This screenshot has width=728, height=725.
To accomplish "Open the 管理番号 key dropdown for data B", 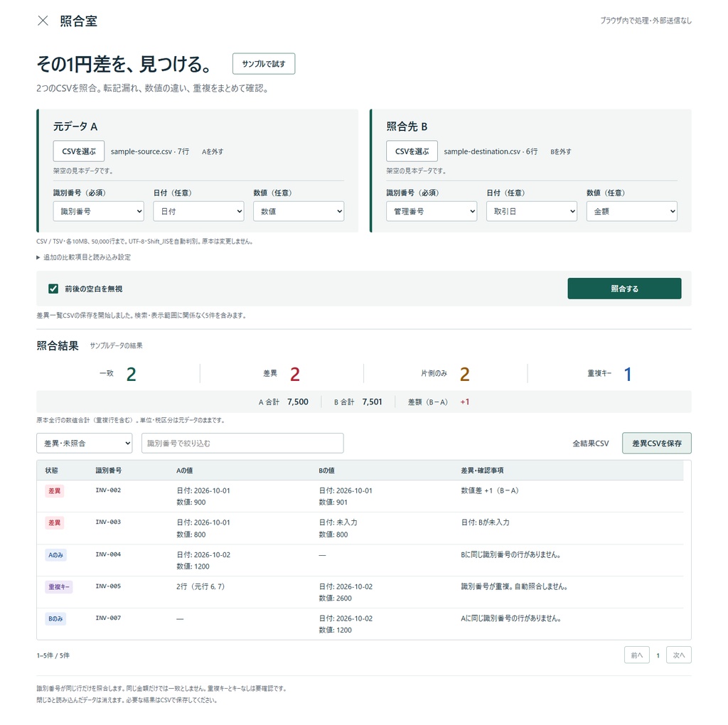I will coord(432,211).
